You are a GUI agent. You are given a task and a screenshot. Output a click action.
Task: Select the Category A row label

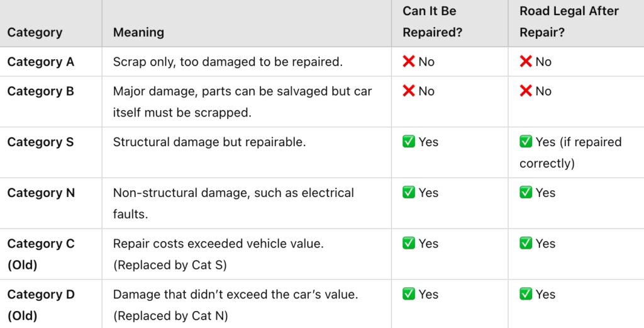[40, 62]
